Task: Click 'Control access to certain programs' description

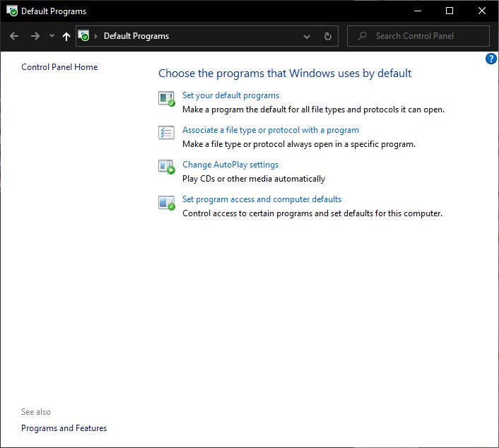Action: [312, 213]
